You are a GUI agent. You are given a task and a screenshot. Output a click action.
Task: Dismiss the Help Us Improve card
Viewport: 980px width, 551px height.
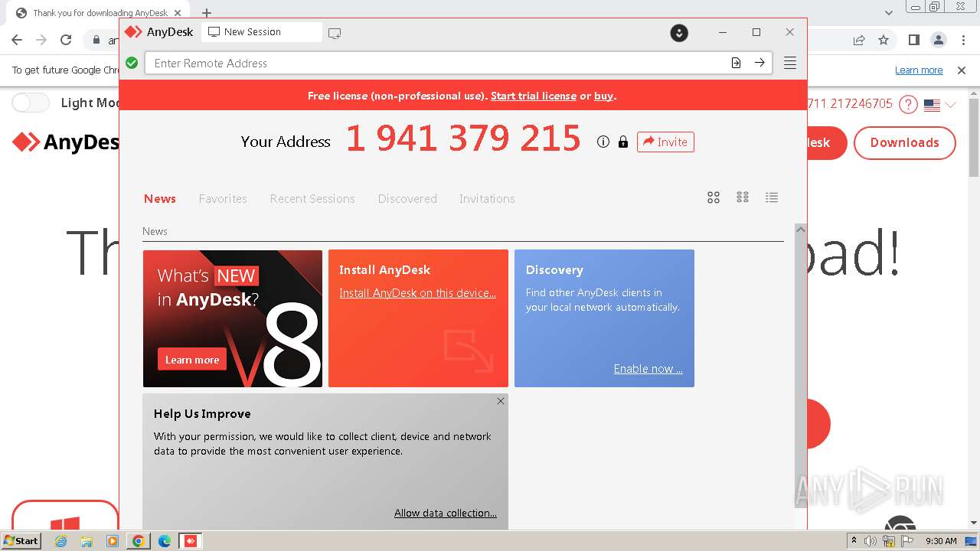point(501,401)
